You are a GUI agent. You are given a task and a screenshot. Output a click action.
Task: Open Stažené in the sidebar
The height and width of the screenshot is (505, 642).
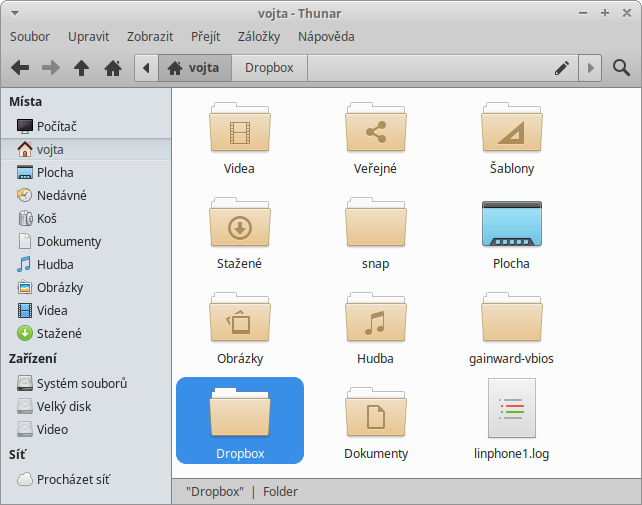click(x=86, y=333)
